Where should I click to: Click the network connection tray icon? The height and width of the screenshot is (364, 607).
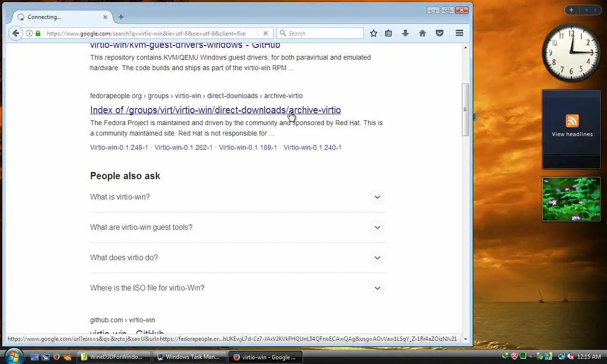point(562,356)
